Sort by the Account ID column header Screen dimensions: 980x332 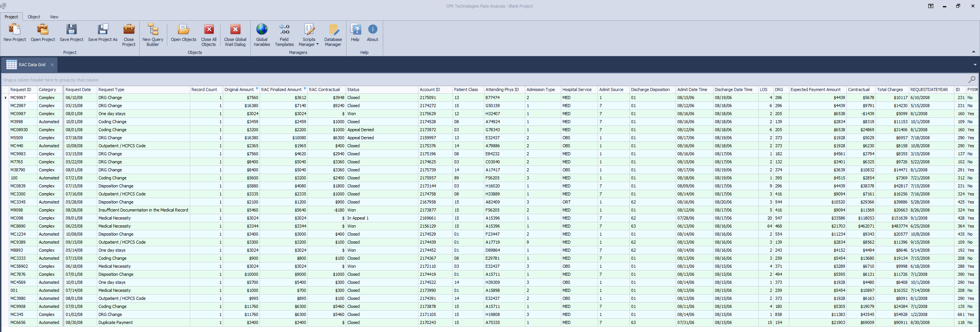point(435,90)
